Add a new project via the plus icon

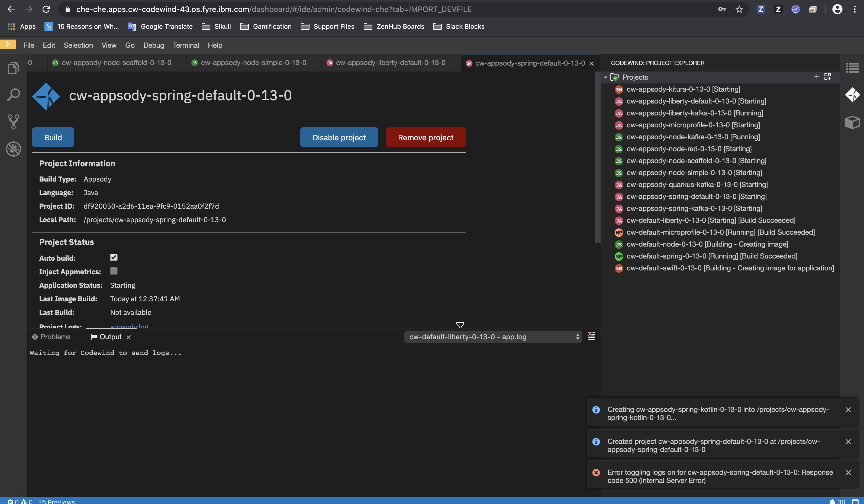click(x=817, y=77)
